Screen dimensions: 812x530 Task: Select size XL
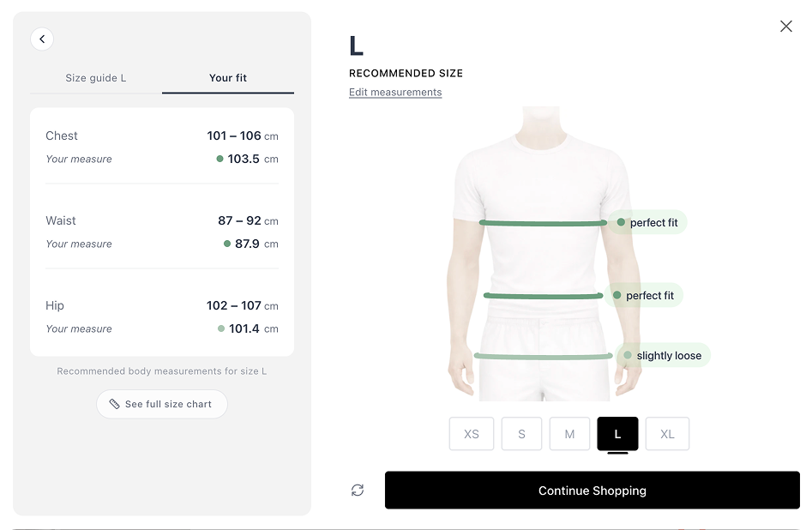click(x=667, y=434)
